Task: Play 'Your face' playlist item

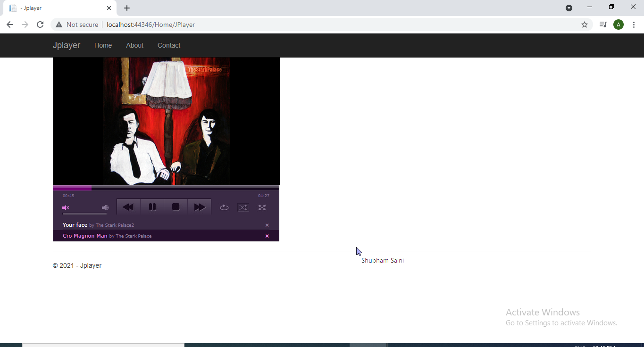Action: (x=75, y=225)
